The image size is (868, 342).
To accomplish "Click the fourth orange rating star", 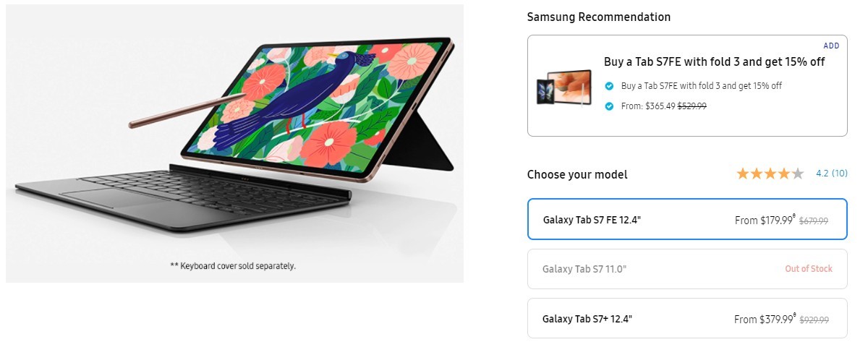I will (x=784, y=174).
